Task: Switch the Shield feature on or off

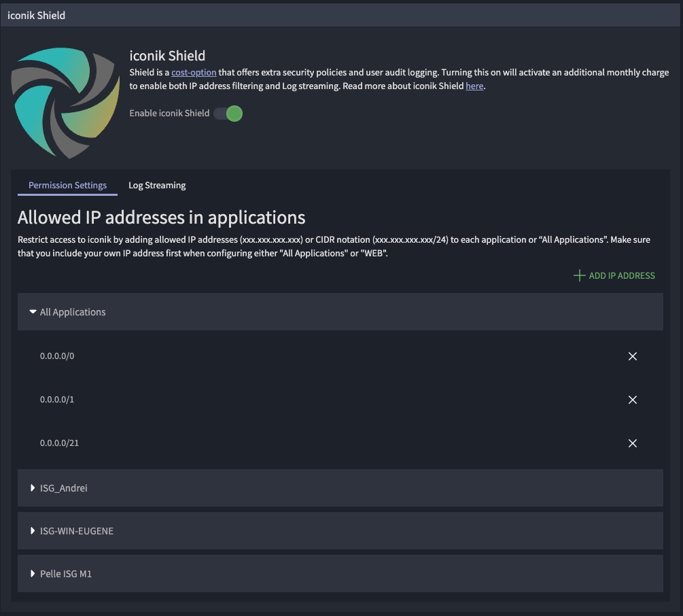Action: click(x=228, y=114)
